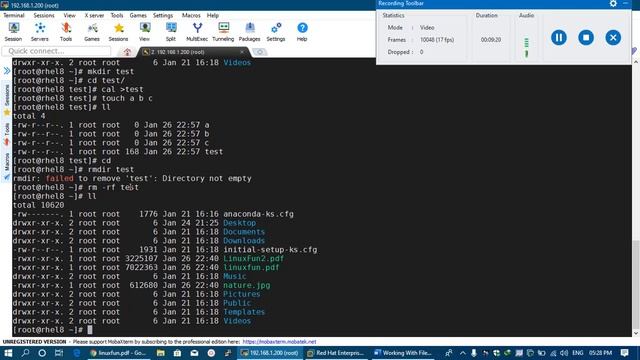
Task: Cancel recording with the X button
Action: 613,38
